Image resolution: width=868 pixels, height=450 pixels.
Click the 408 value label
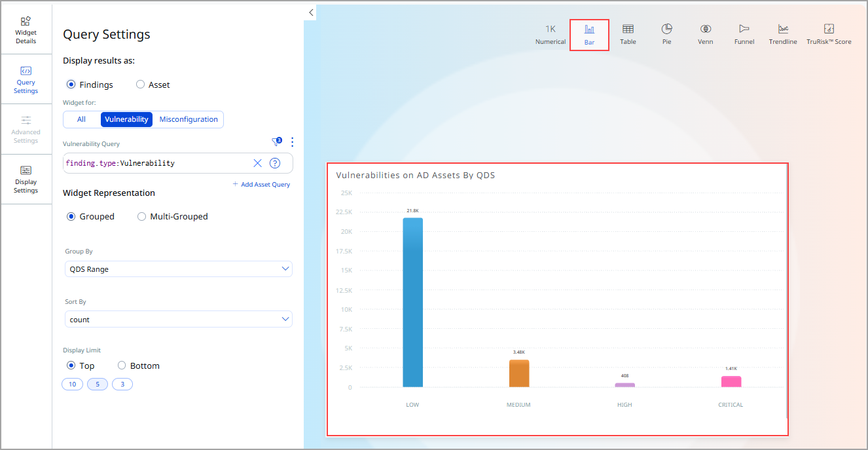tap(625, 376)
